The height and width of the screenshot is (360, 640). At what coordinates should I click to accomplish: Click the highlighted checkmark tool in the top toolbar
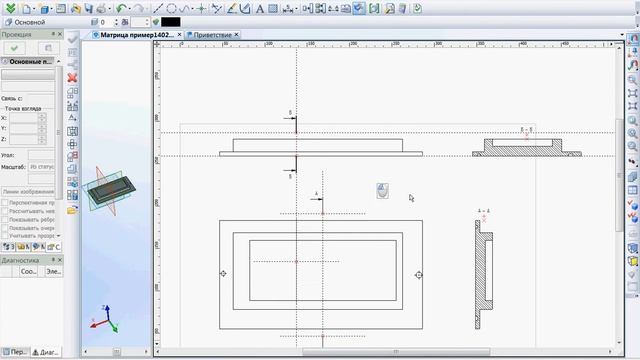[359, 8]
